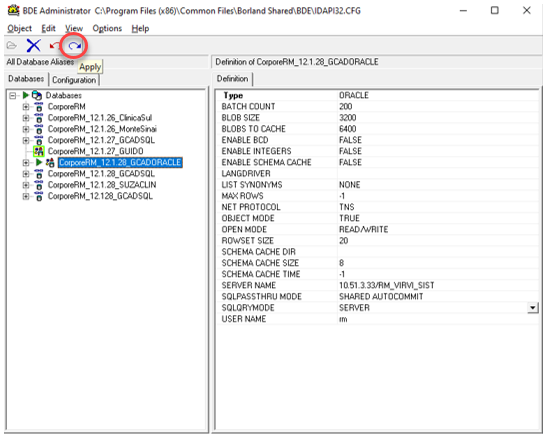The height and width of the screenshot is (434, 543).
Task: Click the Open toolbar icon
Action: pos(12,45)
